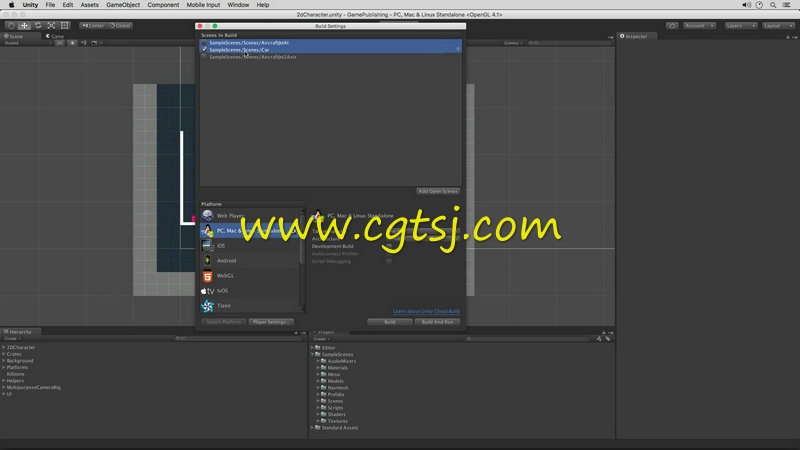Click the cloud services icon in toolbar

[672, 26]
